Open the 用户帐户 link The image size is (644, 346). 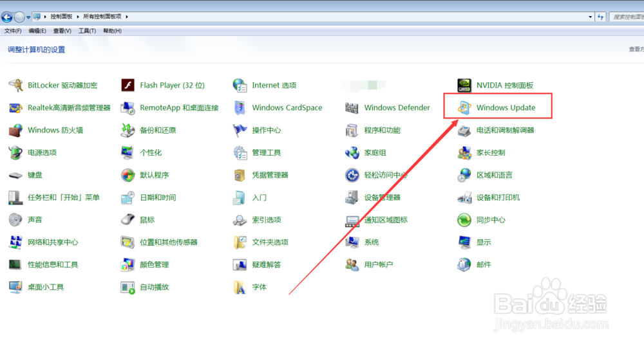click(x=378, y=265)
